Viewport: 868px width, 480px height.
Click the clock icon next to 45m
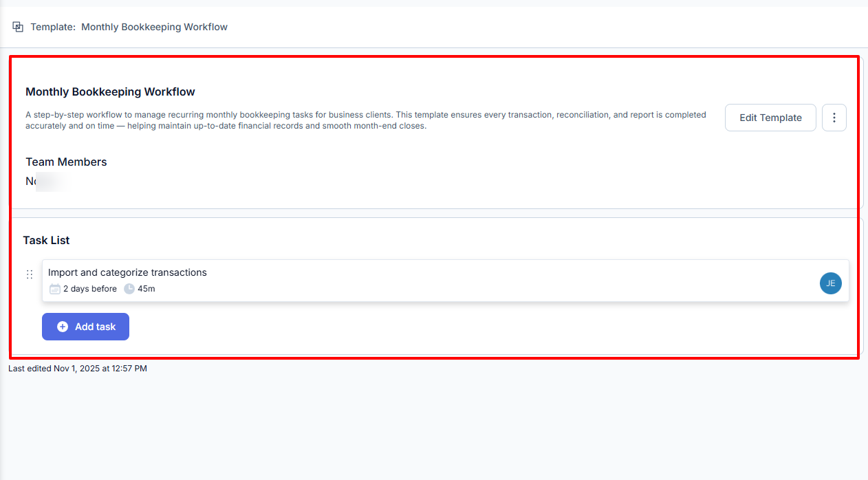129,289
